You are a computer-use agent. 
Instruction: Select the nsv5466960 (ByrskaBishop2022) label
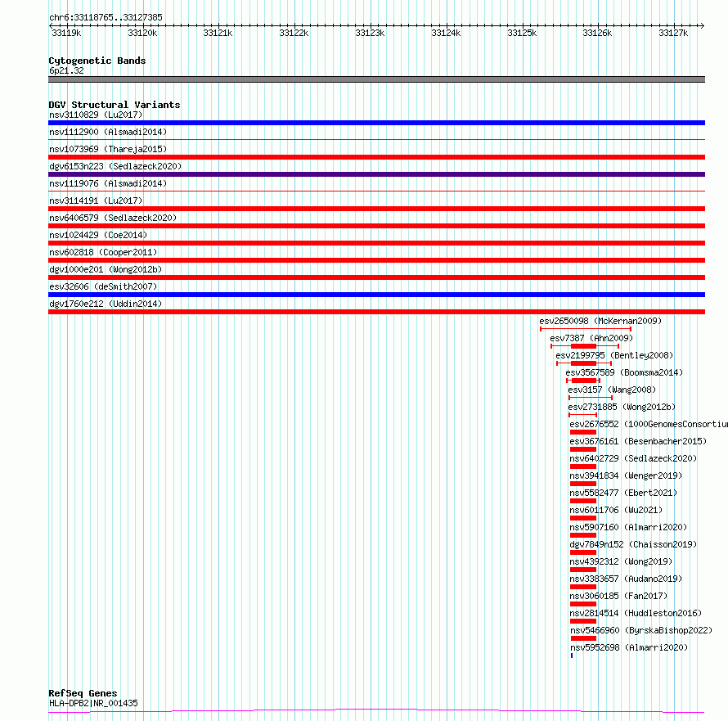coord(641,630)
